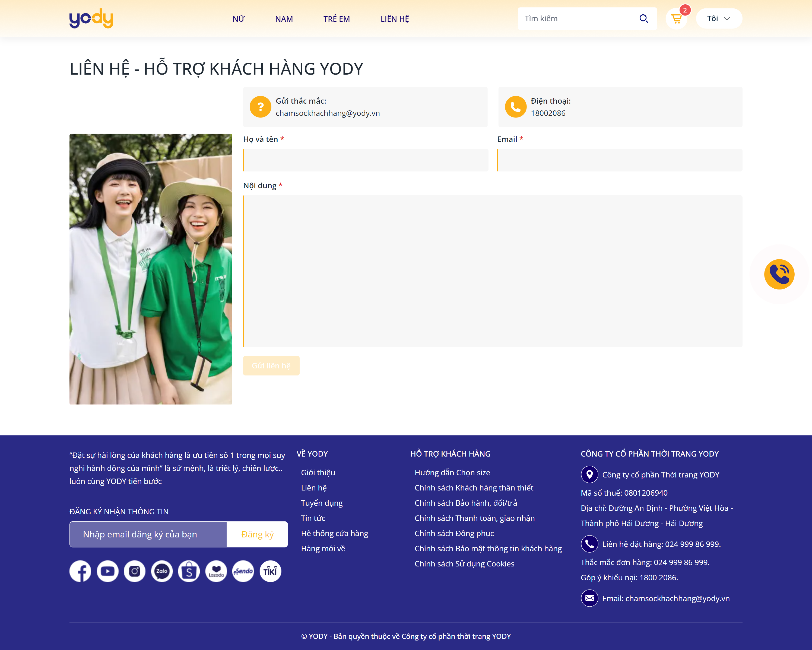Open Hướng dẫn Chọn size link
812x650 pixels.
[x=452, y=473]
